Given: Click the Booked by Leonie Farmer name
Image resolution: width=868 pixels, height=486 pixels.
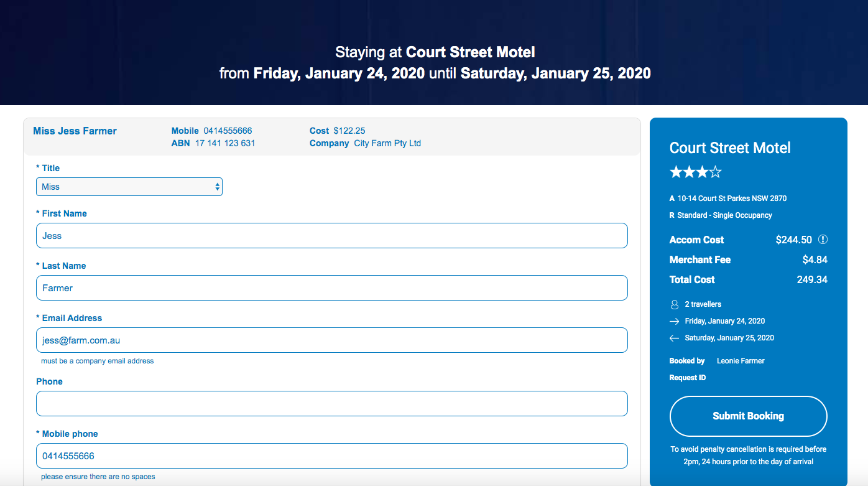Looking at the screenshot, I should (x=741, y=361).
